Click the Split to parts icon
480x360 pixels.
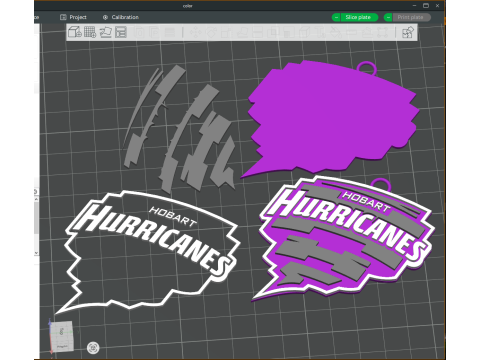tap(154, 32)
